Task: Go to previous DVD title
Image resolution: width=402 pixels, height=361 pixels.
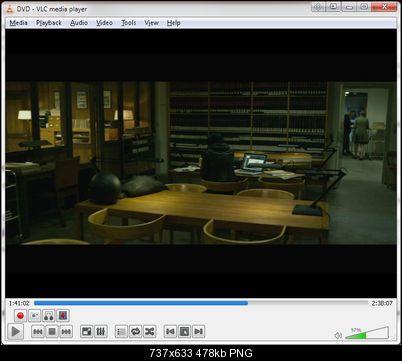Action: click(170, 332)
